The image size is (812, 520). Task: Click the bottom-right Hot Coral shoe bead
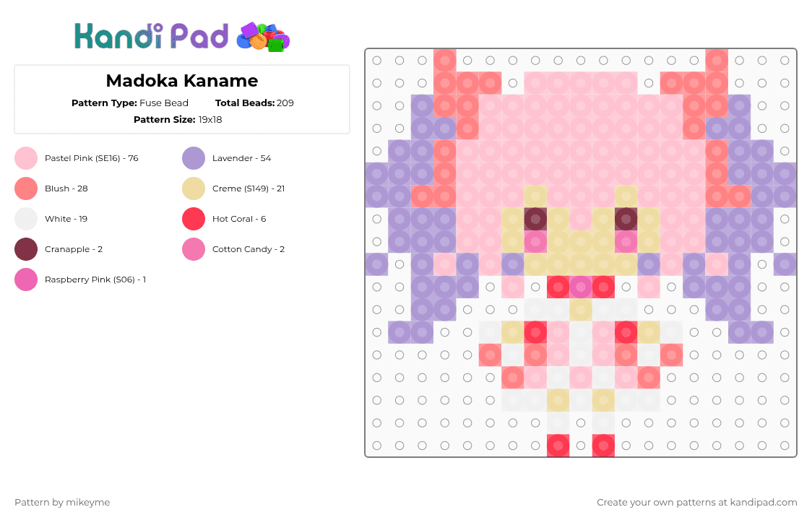(x=603, y=446)
